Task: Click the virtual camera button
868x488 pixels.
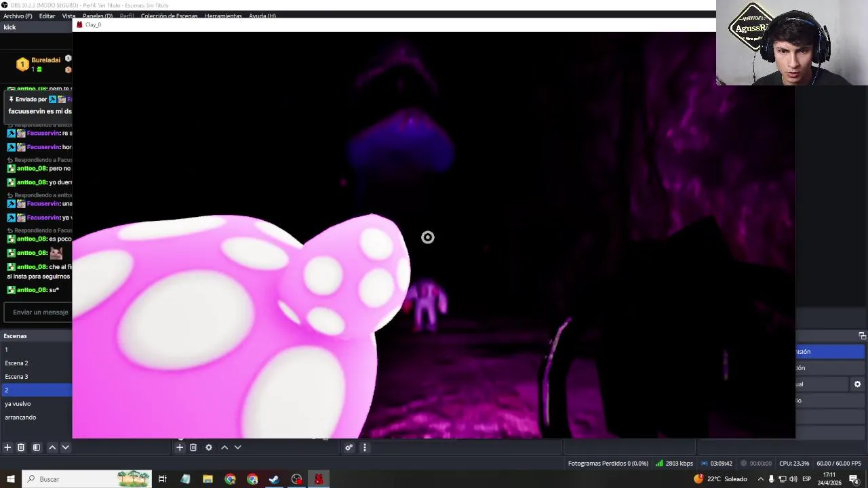Action: point(822,384)
